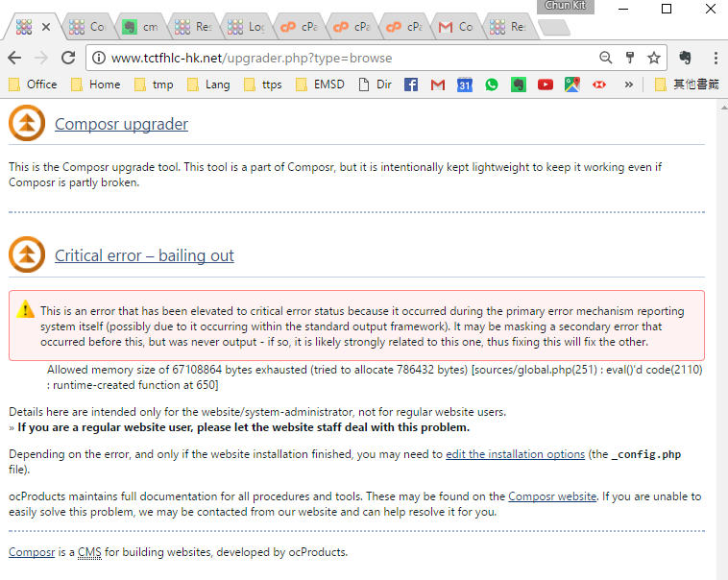Follow the edit the installation options link
The height and width of the screenshot is (580, 728).
coord(516,454)
